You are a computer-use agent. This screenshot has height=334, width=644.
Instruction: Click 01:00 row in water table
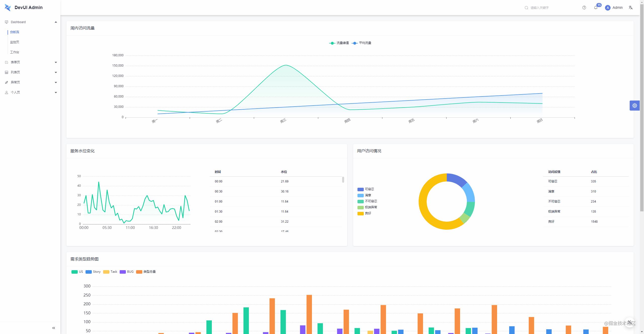(276, 202)
